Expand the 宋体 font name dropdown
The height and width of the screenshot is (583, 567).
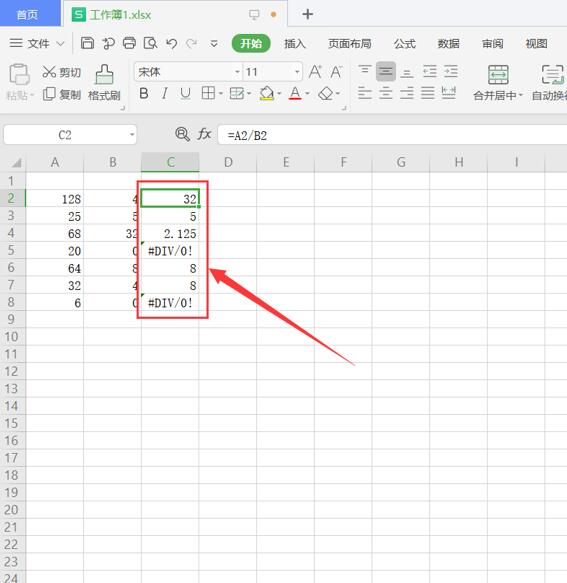point(237,72)
